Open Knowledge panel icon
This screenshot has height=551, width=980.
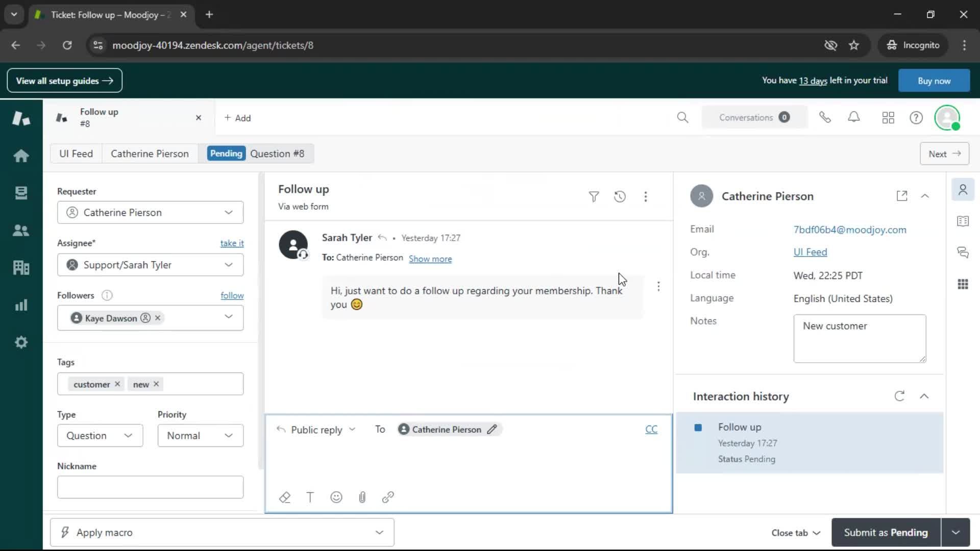963,221
